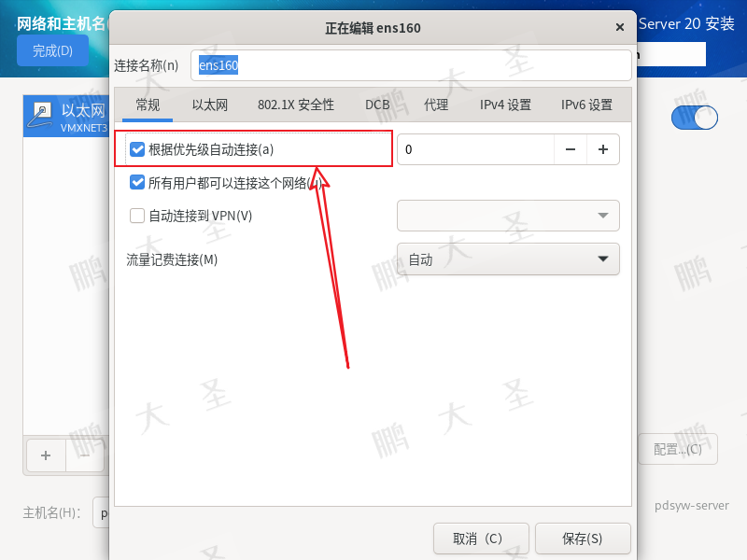Uncheck auto-connect by priority checkbox
747x560 pixels.
(x=137, y=149)
